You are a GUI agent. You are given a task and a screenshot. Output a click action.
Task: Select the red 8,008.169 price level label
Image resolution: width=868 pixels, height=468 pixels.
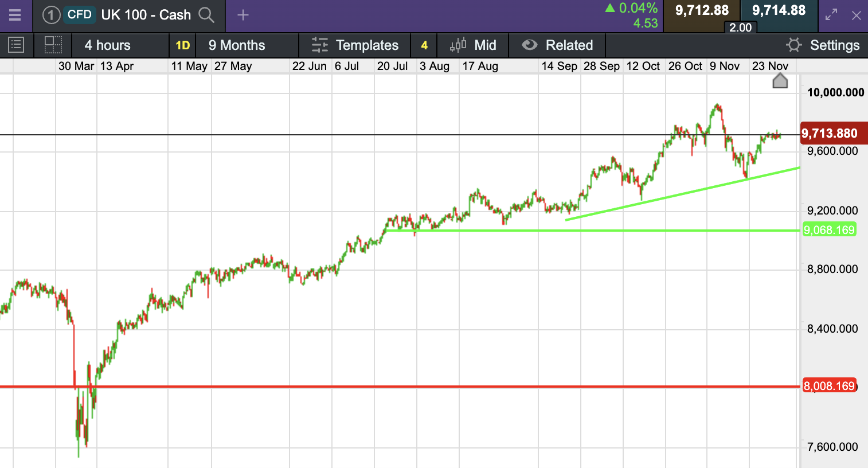pos(829,386)
